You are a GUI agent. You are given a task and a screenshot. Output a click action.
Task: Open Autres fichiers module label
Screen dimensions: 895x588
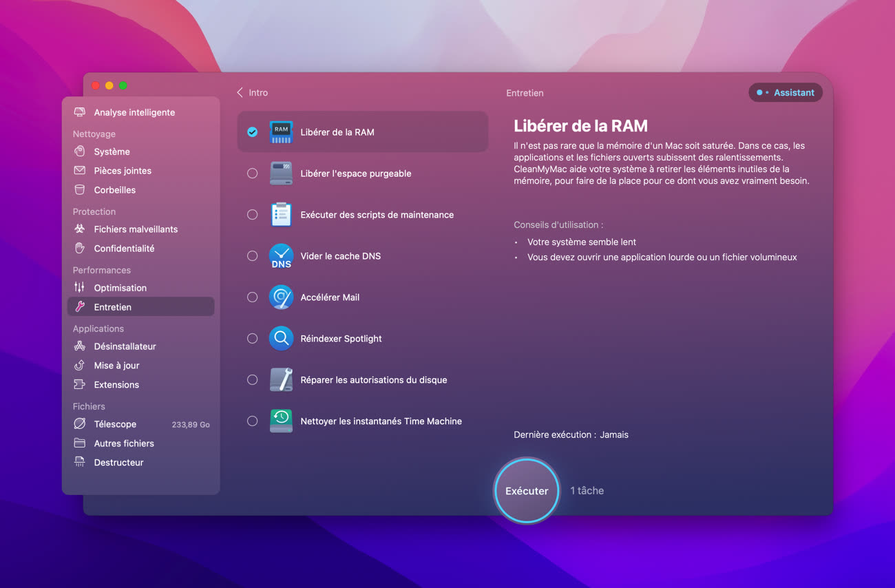[124, 443]
